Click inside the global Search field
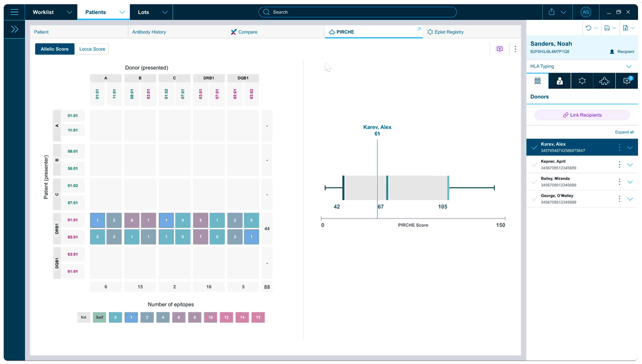Image resolution: width=642 pixels, height=364 pixels. (357, 11)
